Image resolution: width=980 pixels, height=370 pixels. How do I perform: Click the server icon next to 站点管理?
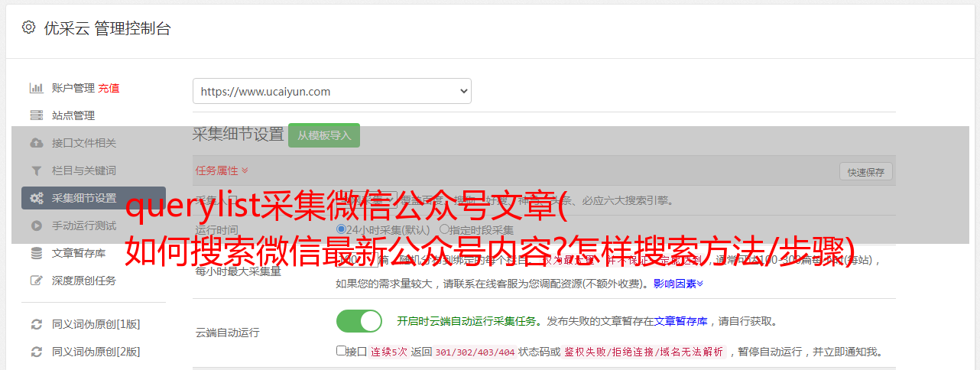36,115
